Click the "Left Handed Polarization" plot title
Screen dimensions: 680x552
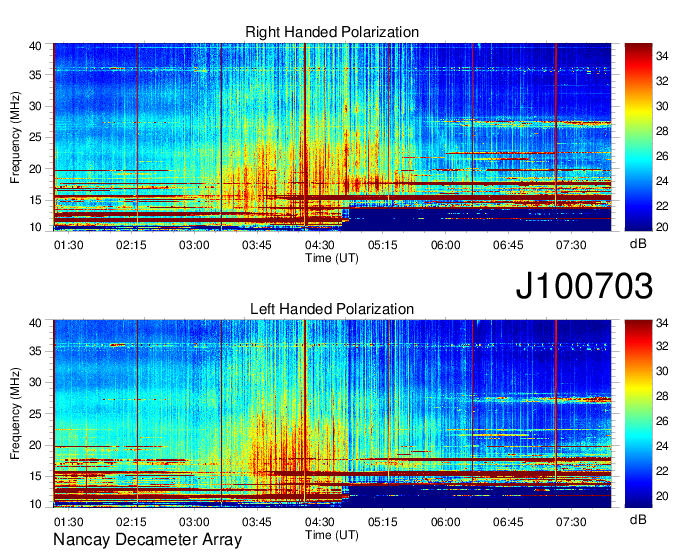click(332, 309)
